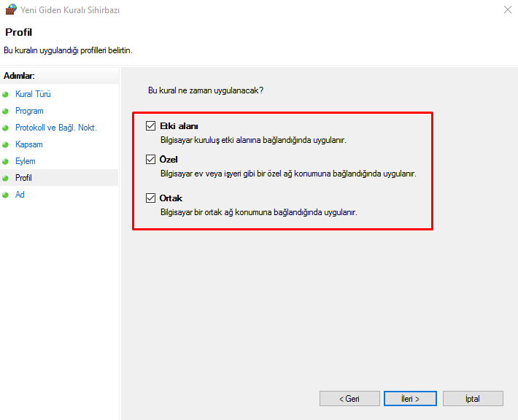Open the Program step in sidebar
Image resolution: width=518 pixels, height=420 pixels.
pos(29,111)
